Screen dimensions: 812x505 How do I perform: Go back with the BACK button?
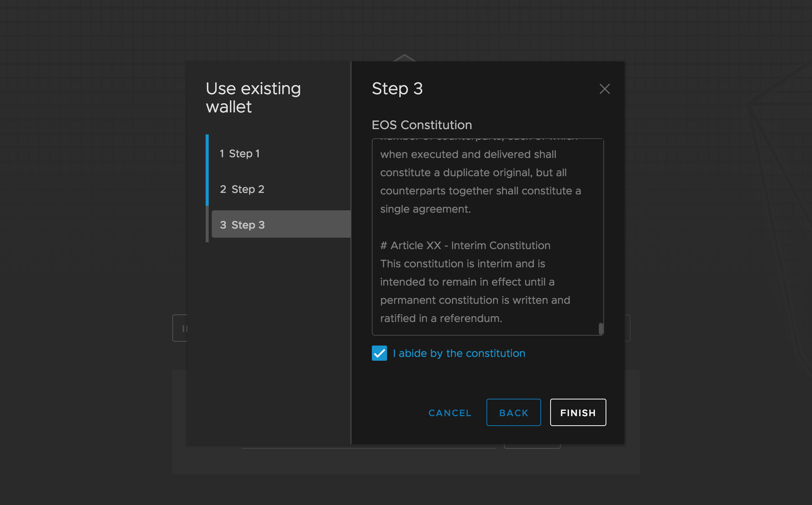pos(514,412)
